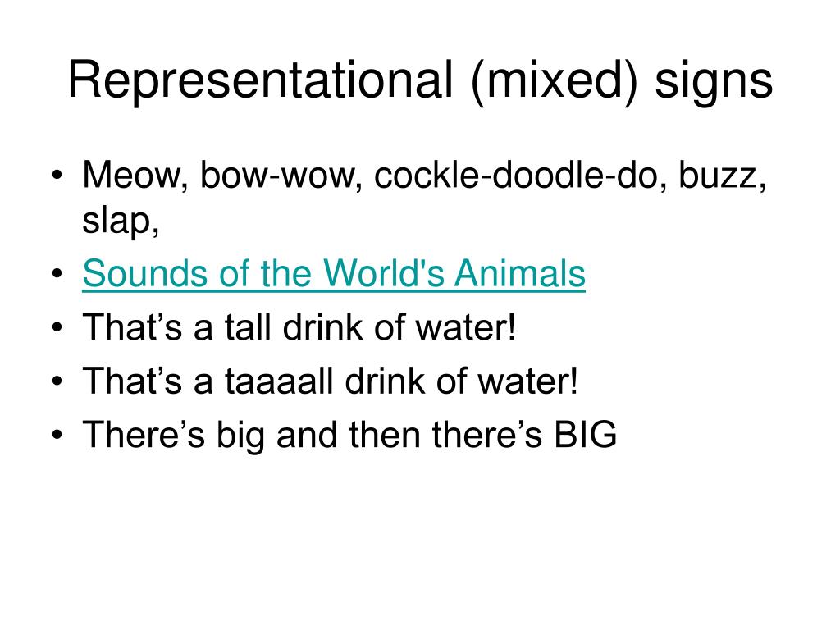840x630 pixels.
Task: Click the line with taaaall drink of water
Action: pyautogui.click(x=331, y=381)
